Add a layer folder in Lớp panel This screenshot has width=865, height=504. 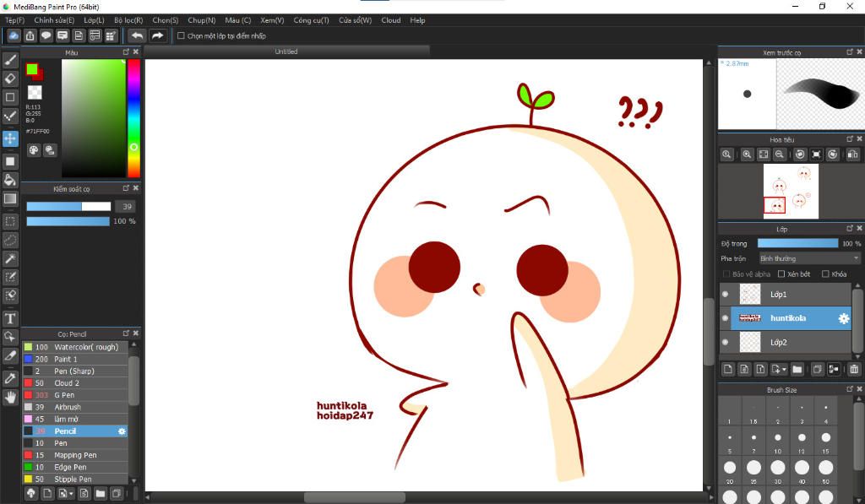click(x=797, y=369)
